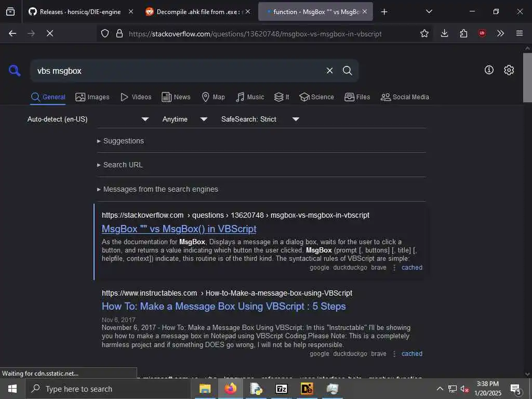
Task: Open File Explorer from the taskbar
Action: (205, 389)
